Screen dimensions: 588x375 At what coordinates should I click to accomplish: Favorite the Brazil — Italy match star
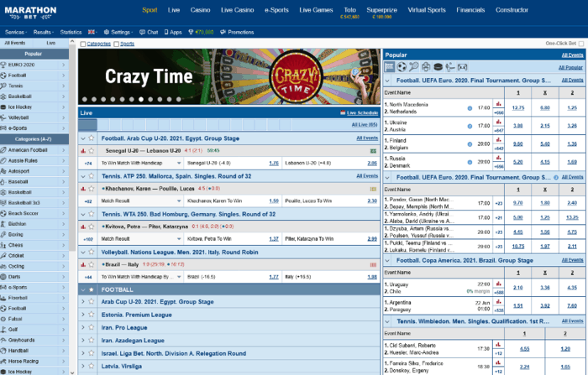[91, 265]
